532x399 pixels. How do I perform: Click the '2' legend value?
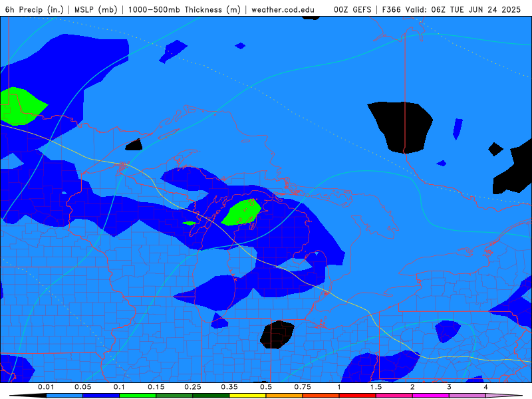click(412, 387)
